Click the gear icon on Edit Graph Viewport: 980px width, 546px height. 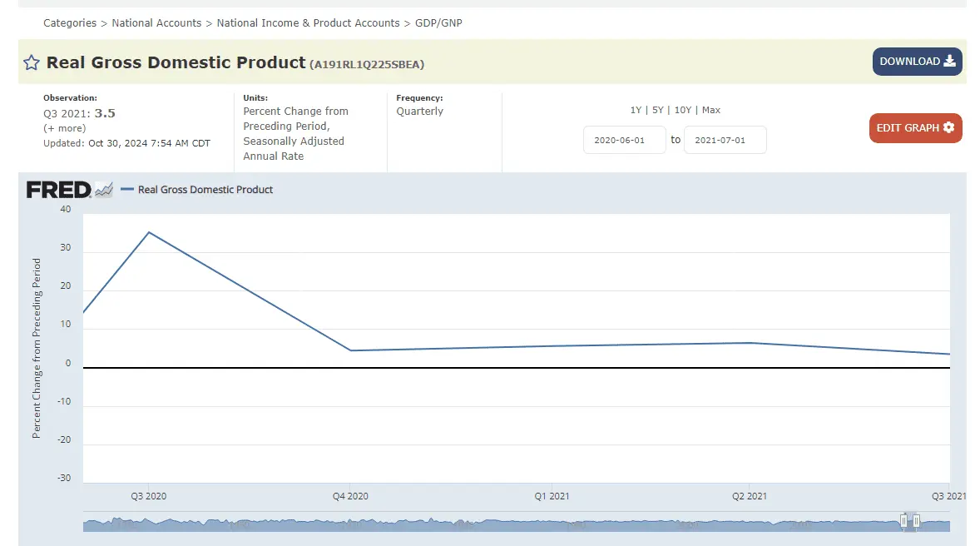tap(948, 128)
